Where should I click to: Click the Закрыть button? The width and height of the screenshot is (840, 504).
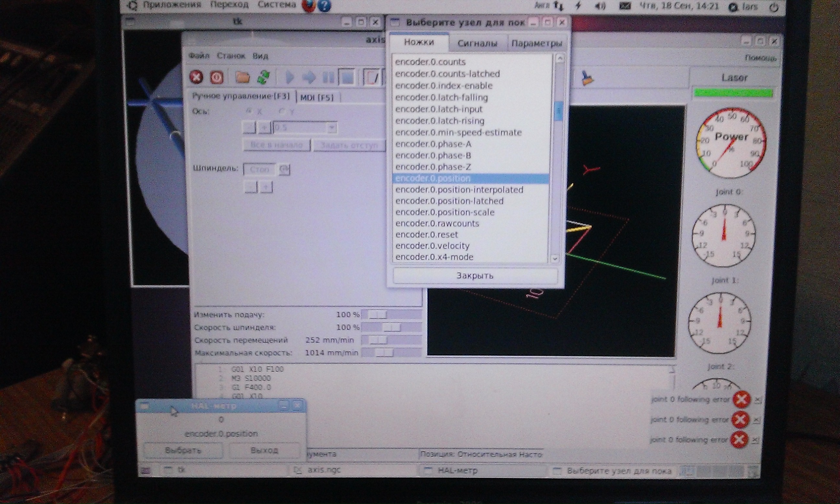click(x=475, y=275)
